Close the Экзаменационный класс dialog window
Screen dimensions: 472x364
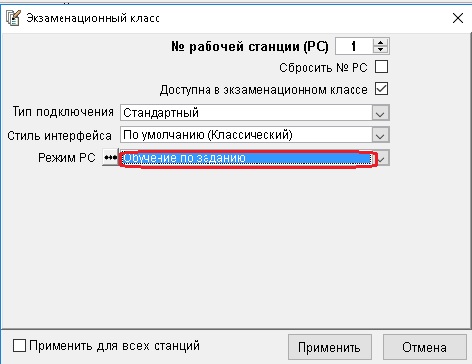(x=458, y=18)
